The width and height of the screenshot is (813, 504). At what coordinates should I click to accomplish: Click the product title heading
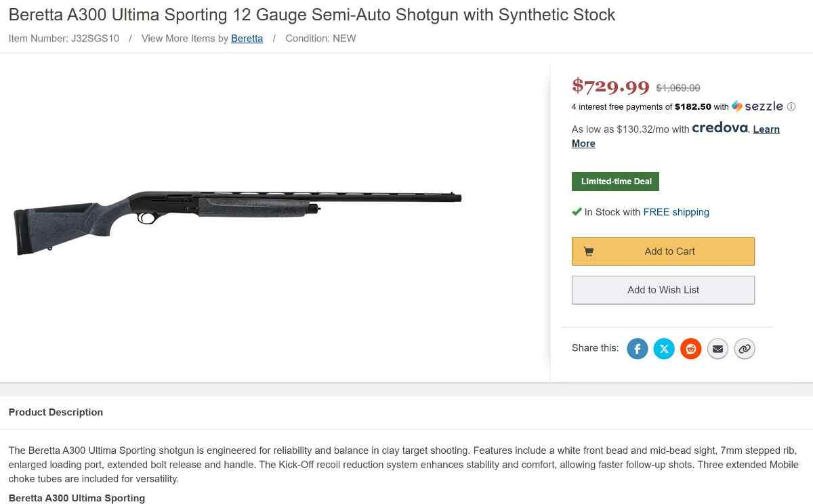(x=312, y=15)
